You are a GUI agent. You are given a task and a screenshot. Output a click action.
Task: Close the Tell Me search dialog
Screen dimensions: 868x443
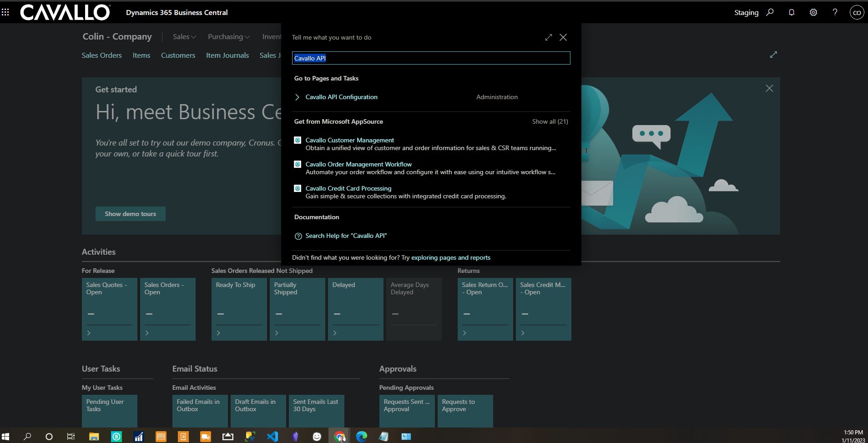point(563,37)
